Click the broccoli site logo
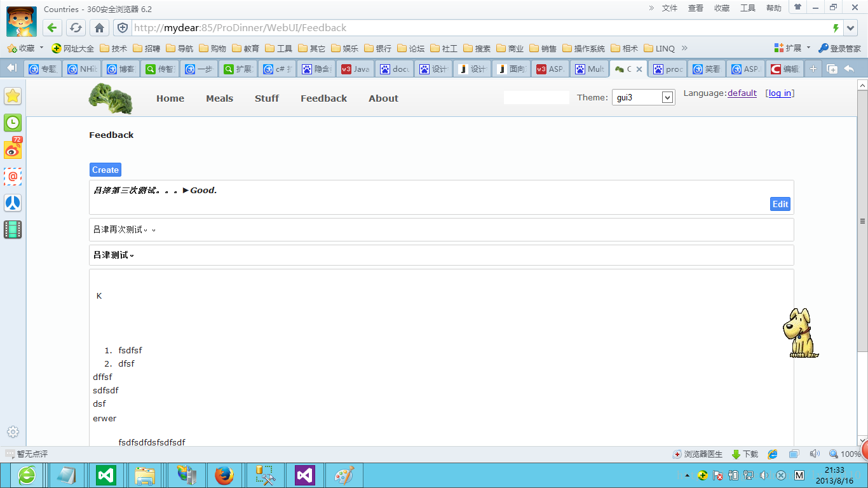The width and height of the screenshot is (868, 488). point(111,98)
